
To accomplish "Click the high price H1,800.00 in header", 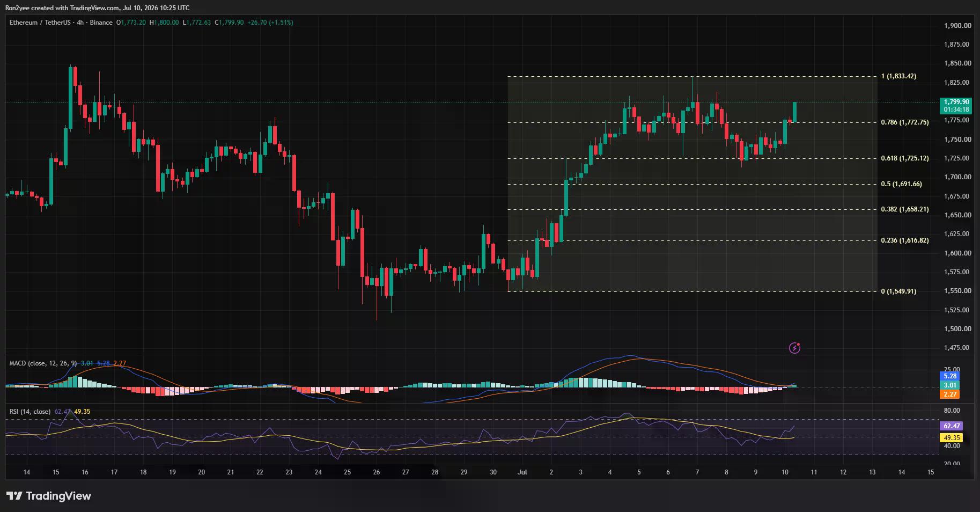I will pos(164,23).
